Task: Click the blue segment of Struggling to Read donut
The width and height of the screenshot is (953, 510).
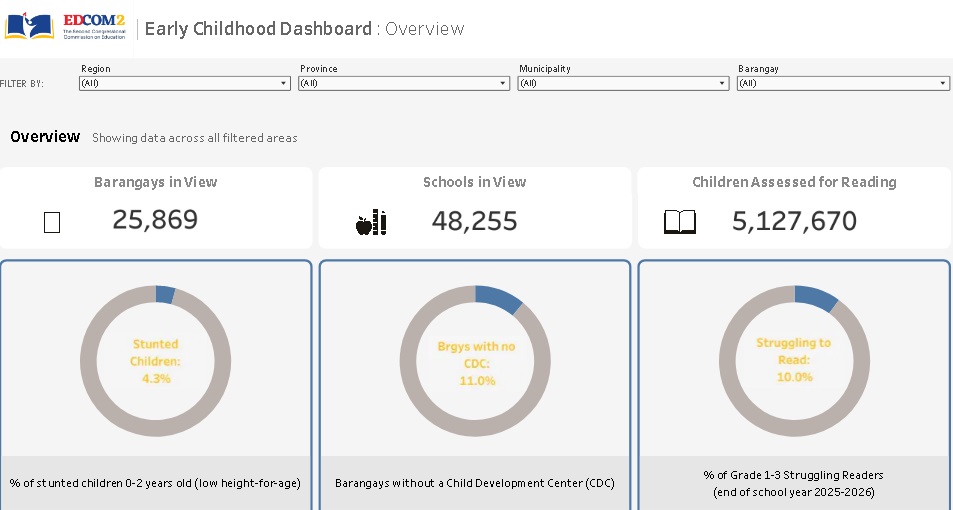Action: pyautogui.click(x=816, y=298)
